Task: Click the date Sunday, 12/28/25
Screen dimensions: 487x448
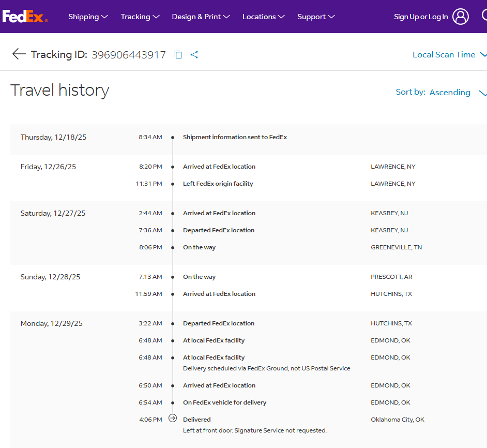Action: (x=50, y=277)
